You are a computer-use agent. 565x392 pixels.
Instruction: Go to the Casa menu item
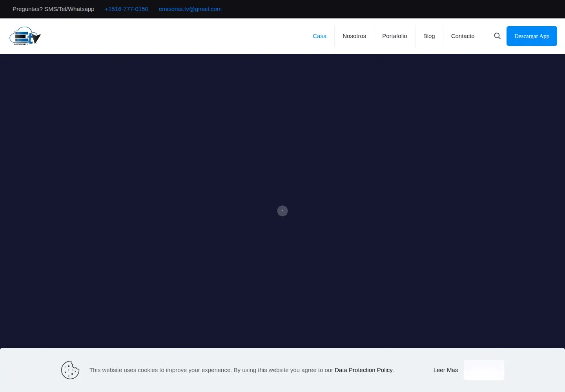[319, 36]
